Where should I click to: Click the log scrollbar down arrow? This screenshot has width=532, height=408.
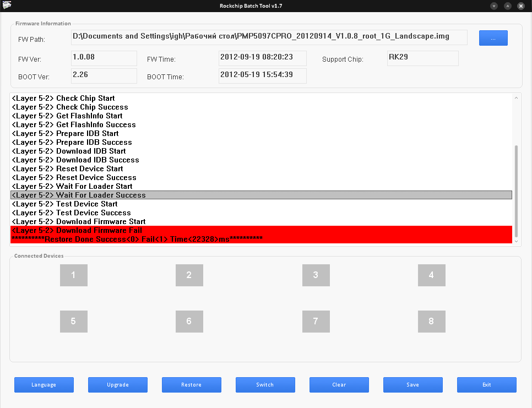(516, 242)
